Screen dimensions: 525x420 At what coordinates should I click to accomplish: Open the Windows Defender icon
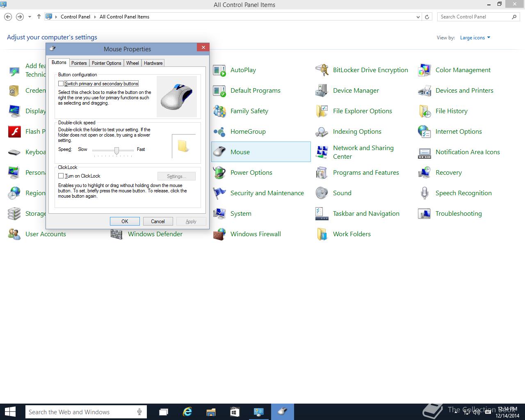[x=117, y=234]
